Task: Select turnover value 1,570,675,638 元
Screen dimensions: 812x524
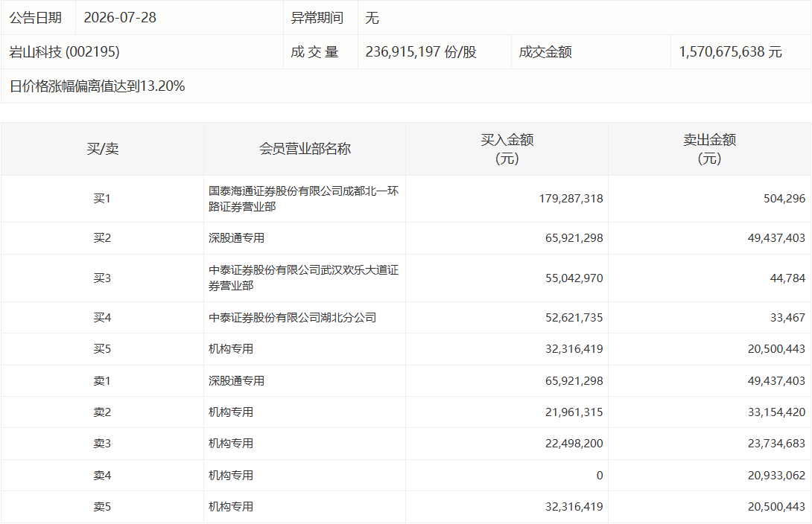Action: click(x=730, y=51)
